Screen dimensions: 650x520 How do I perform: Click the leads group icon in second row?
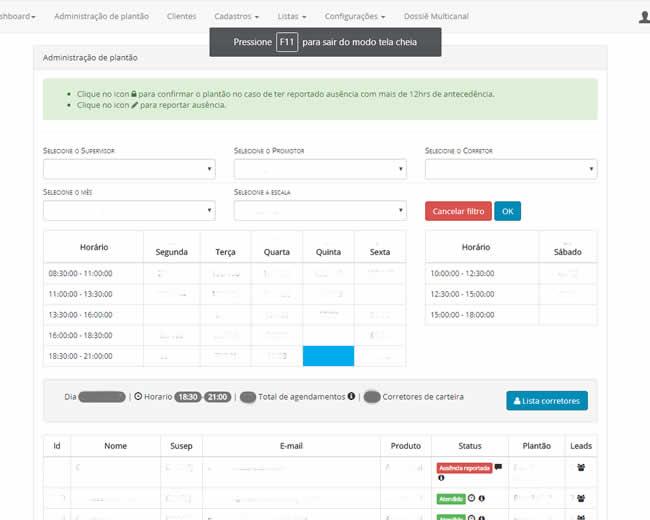click(x=580, y=498)
